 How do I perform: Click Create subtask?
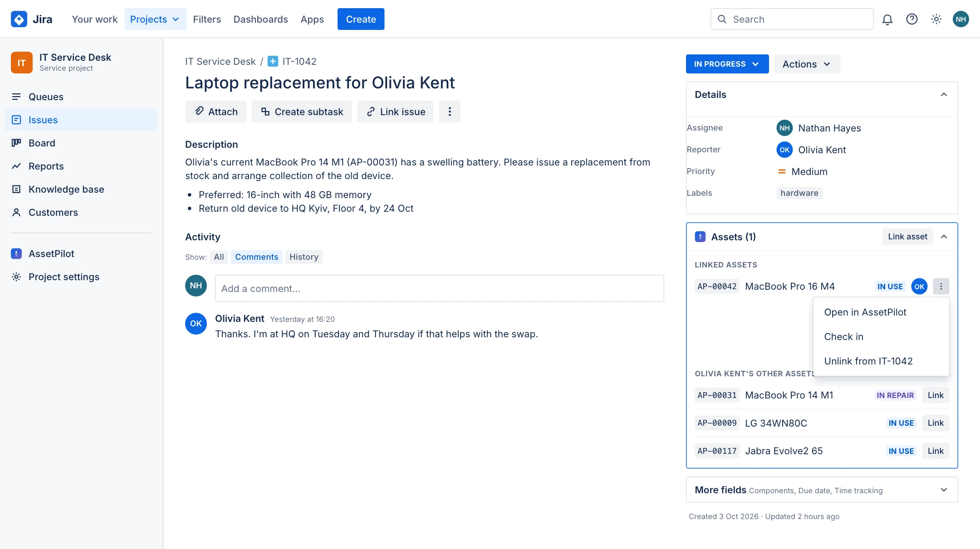(302, 112)
